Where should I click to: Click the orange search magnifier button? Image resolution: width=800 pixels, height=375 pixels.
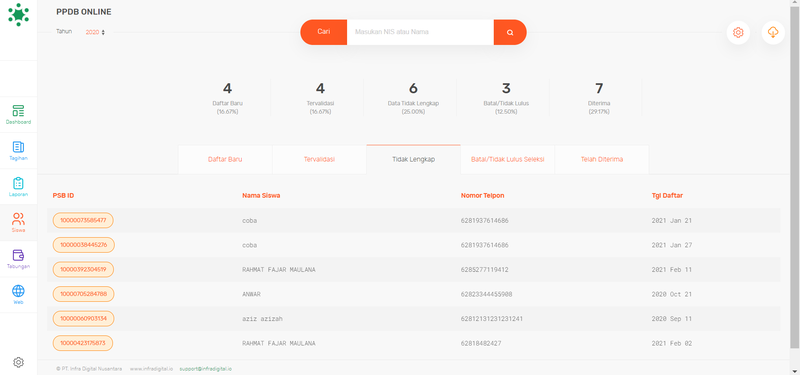[510, 32]
